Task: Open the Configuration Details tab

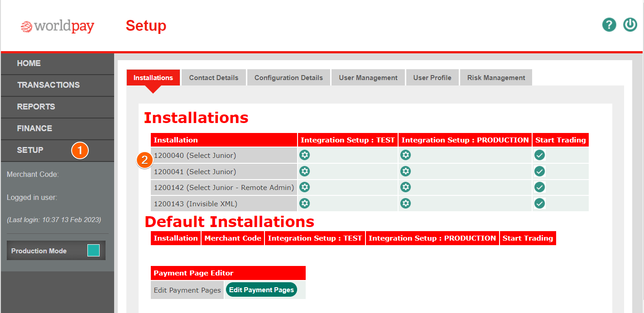Action: [288, 78]
